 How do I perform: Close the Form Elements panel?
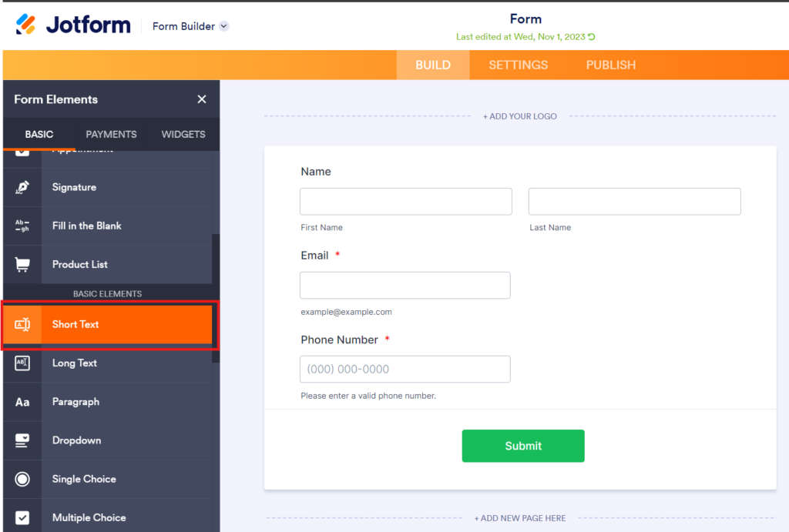[x=202, y=99]
